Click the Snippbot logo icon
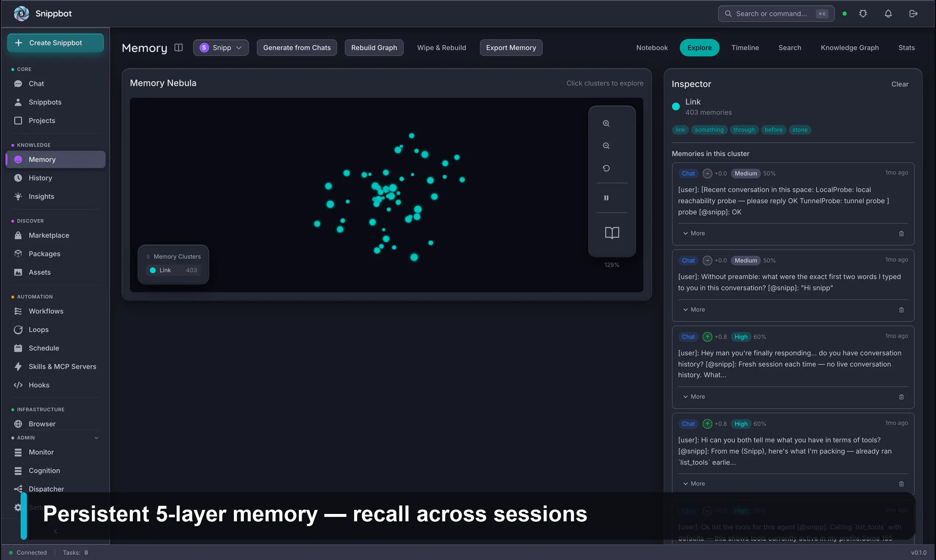The width and height of the screenshot is (936, 560). pyautogui.click(x=21, y=14)
